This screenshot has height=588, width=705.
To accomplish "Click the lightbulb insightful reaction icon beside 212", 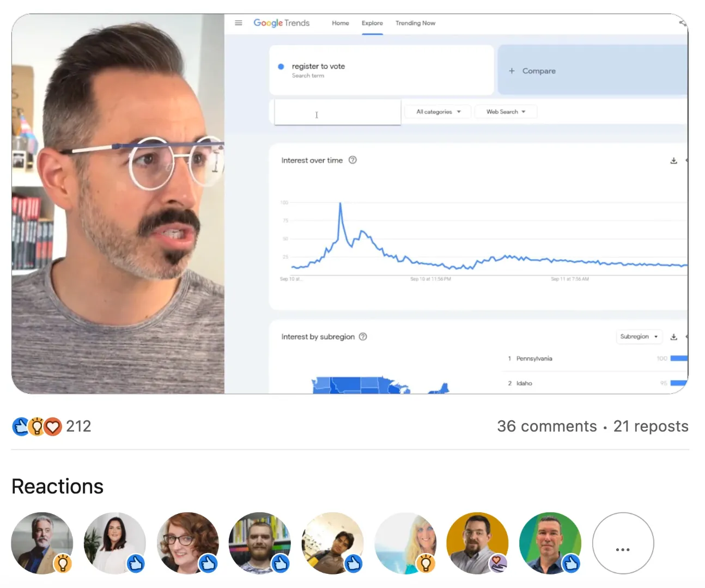I will [x=37, y=426].
